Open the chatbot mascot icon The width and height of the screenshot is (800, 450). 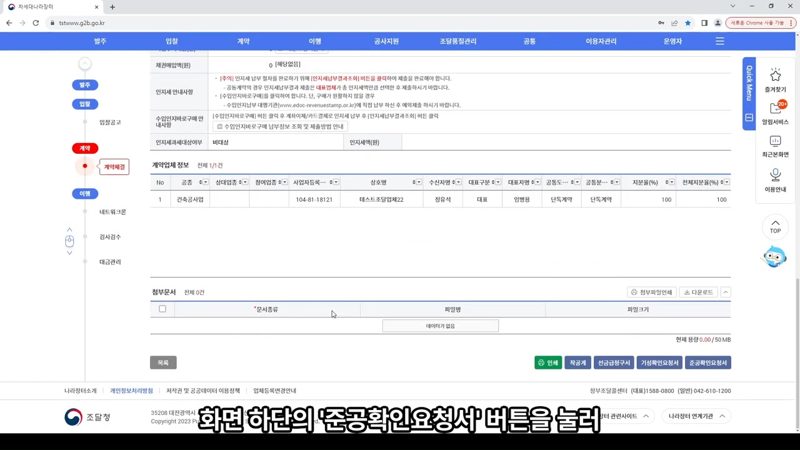(774, 257)
